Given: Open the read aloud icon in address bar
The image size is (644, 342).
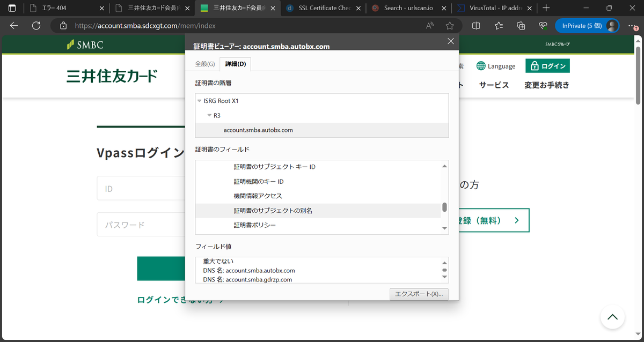Looking at the screenshot, I should tap(430, 26).
